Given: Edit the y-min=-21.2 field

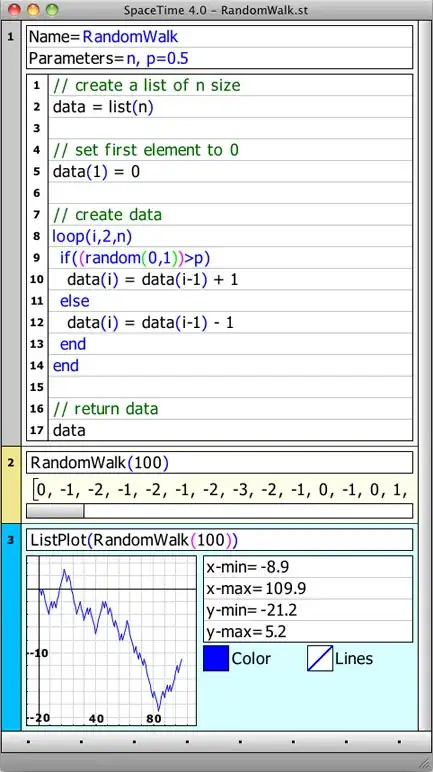Looking at the screenshot, I should point(308,610).
